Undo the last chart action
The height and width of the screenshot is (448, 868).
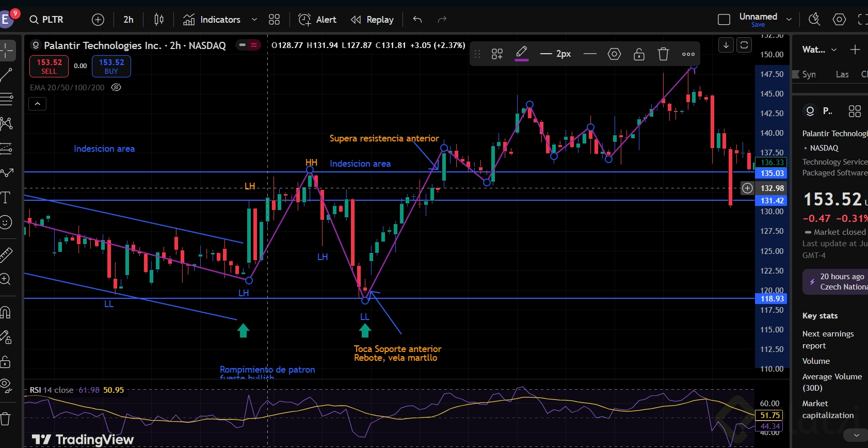point(417,20)
